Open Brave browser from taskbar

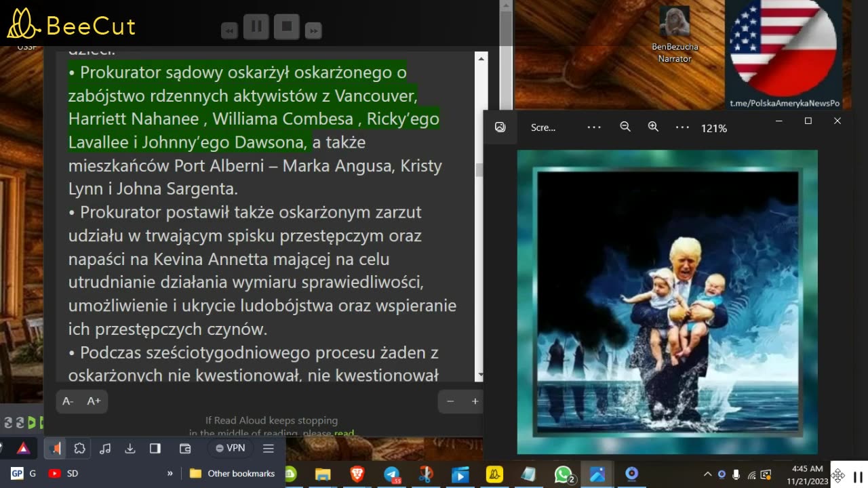(x=357, y=474)
